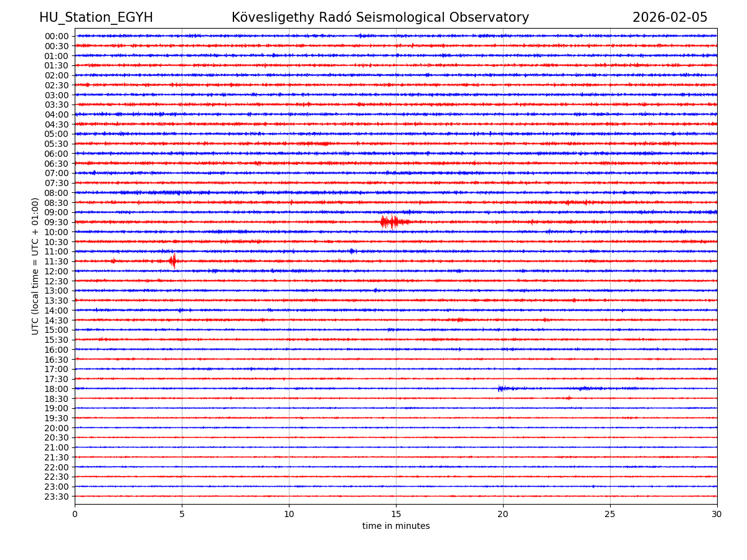Click the 09:30 row label

[56, 222]
